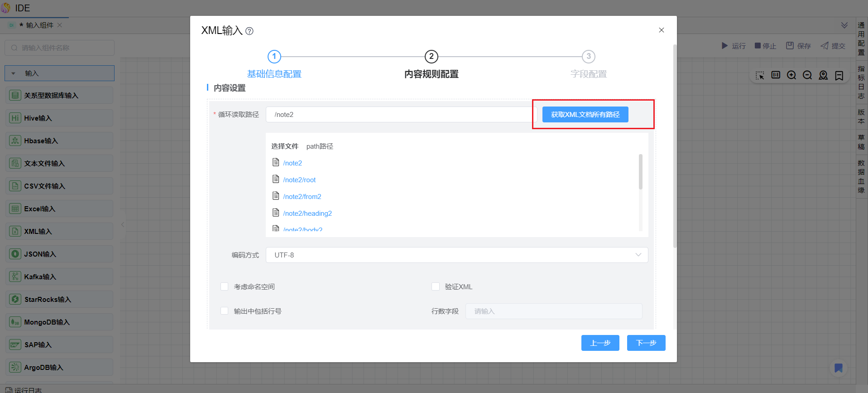Click the blue bookmark floating icon

click(839, 368)
